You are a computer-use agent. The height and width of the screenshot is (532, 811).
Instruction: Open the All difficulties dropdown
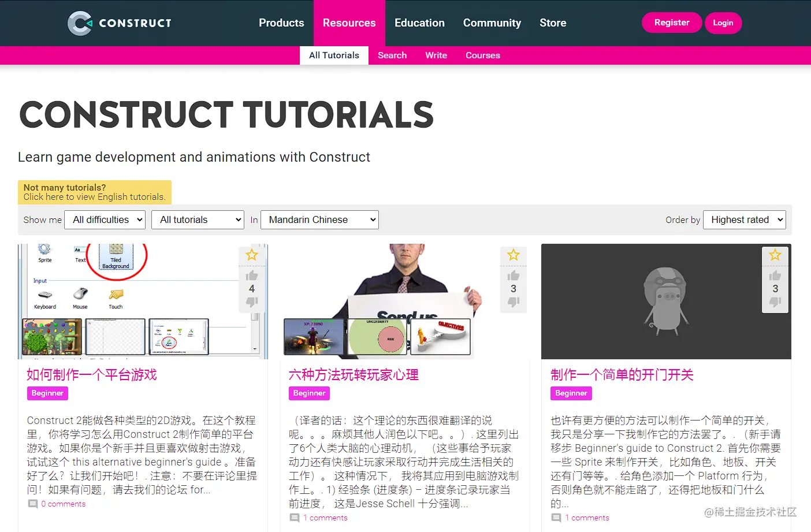pos(105,220)
